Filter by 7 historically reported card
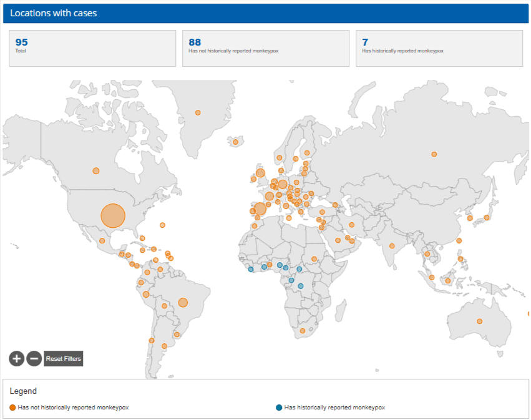This screenshot has height=420, width=531. (439, 48)
